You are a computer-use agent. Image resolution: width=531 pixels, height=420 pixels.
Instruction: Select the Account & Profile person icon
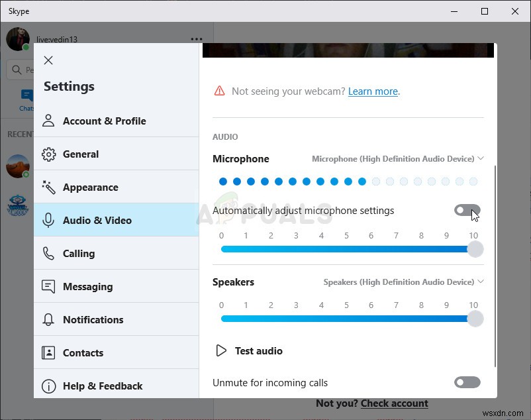click(48, 121)
